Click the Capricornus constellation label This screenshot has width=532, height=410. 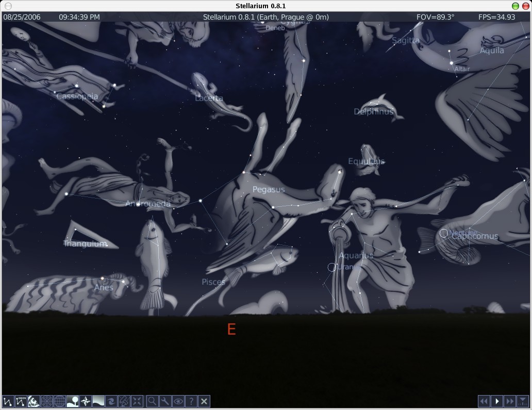point(475,236)
